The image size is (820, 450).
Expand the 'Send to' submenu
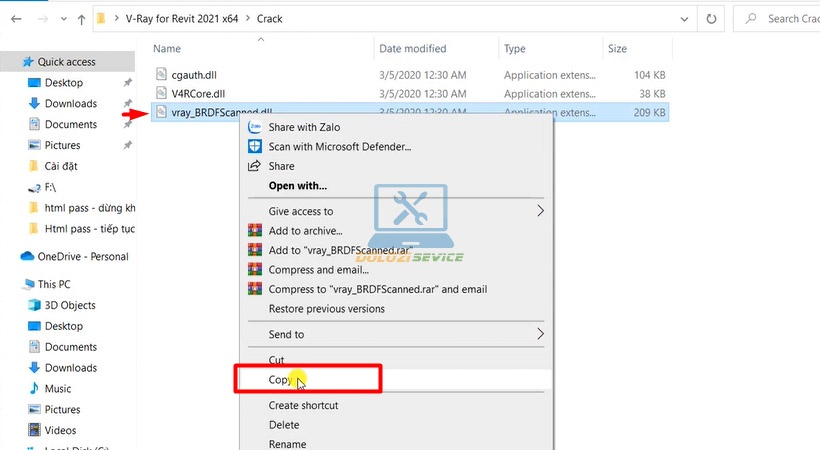396,334
